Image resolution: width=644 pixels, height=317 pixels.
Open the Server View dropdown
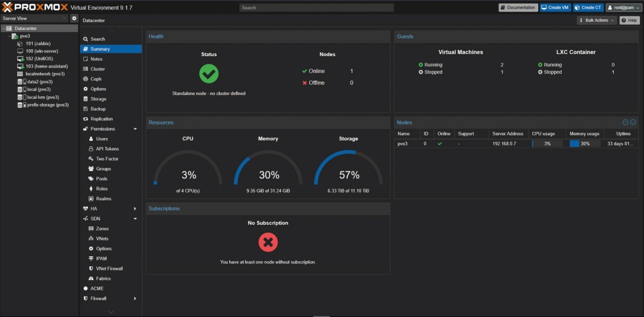34,18
